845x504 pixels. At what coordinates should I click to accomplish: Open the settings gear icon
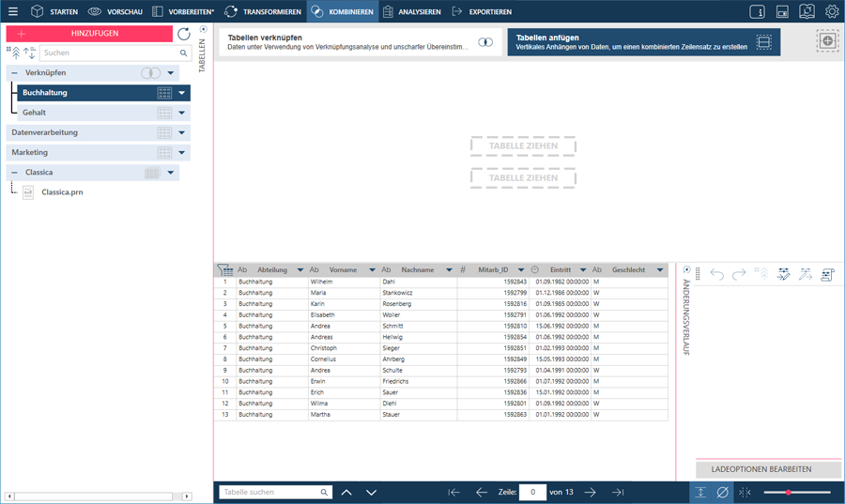832,11
